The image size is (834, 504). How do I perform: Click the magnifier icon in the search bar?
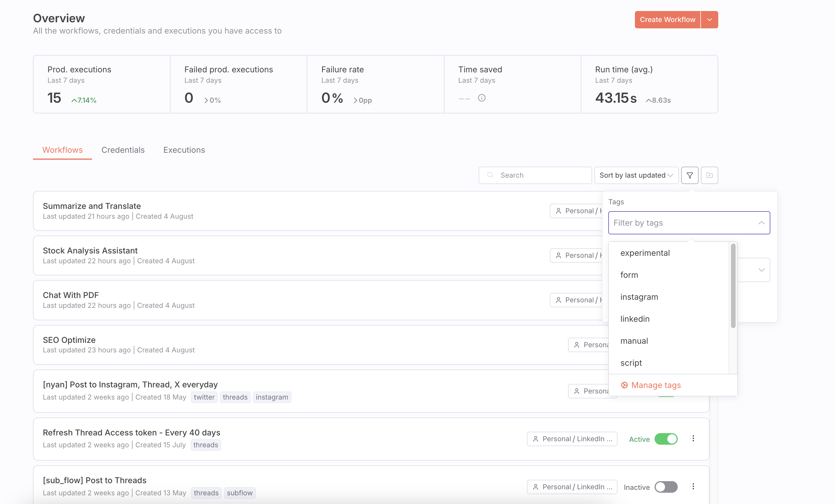tap(490, 175)
